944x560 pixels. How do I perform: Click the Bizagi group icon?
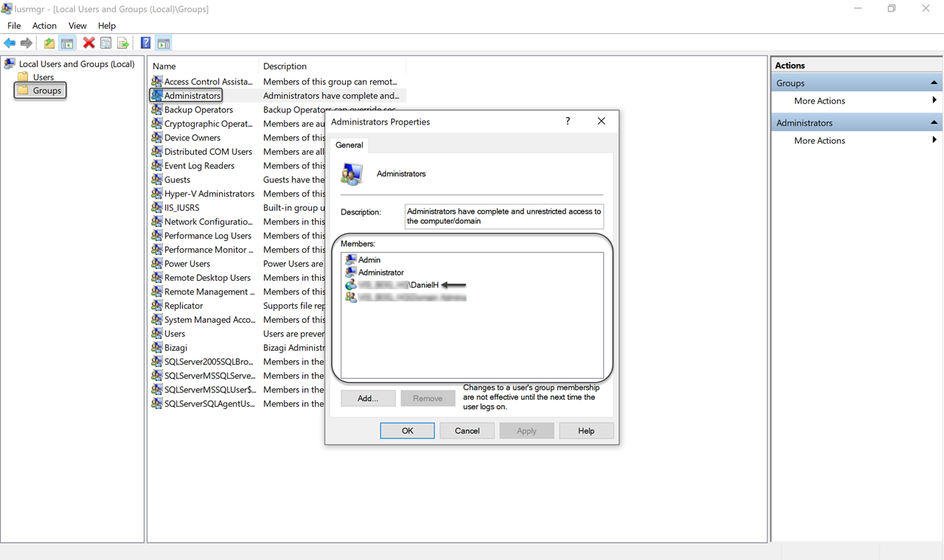(x=156, y=348)
